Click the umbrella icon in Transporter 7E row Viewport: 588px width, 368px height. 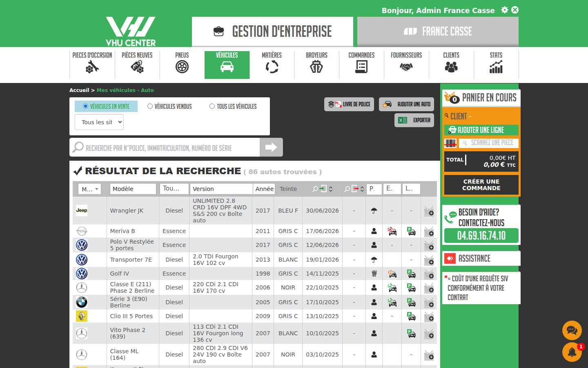[374, 260]
